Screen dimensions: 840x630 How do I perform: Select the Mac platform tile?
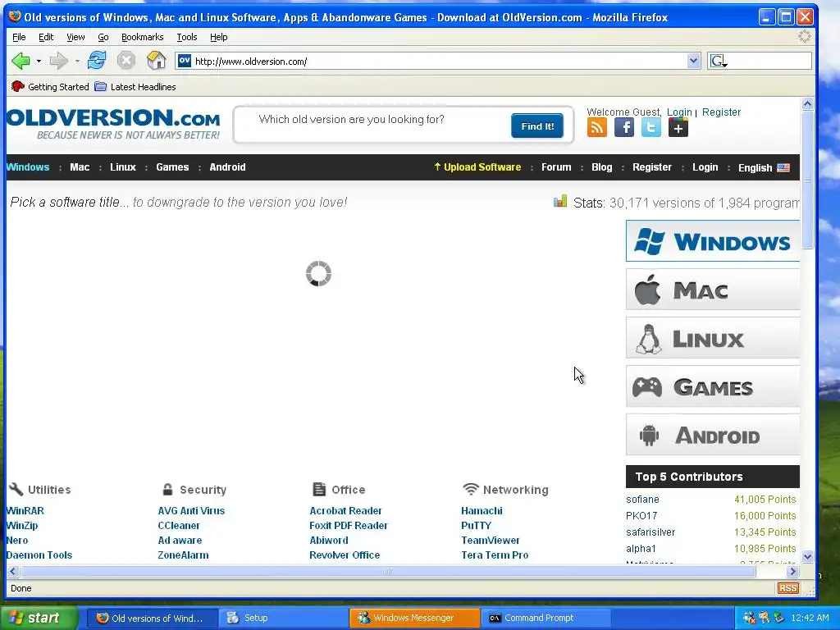(713, 290)
